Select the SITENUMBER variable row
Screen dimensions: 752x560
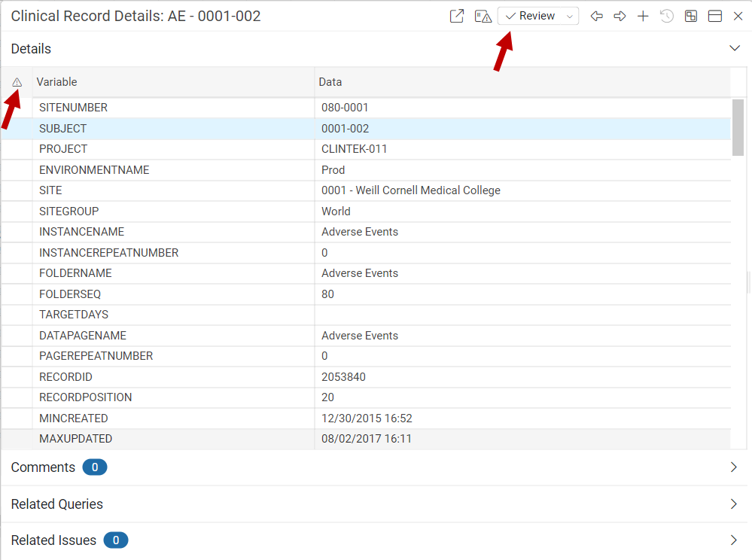pos(366,108)
